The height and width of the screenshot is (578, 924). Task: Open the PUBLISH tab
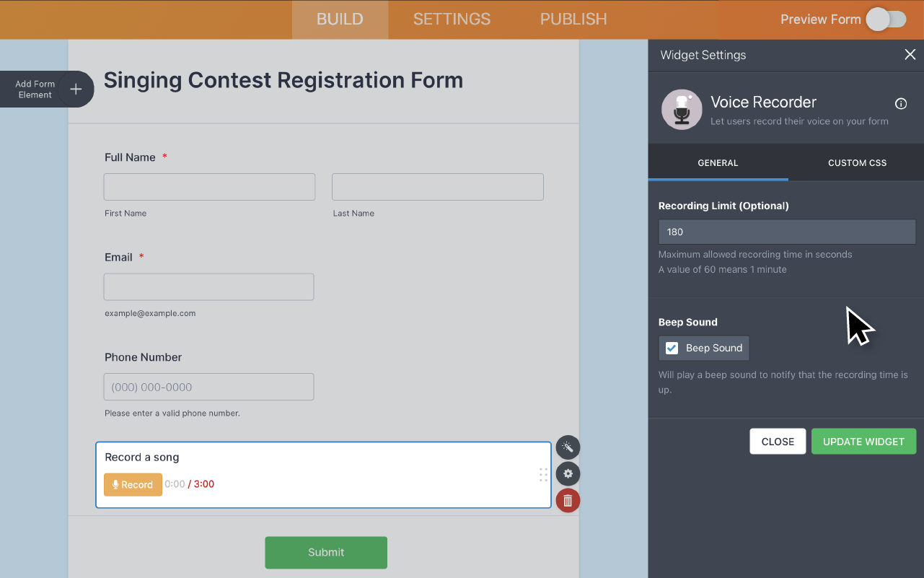click(x=573, y=19)
